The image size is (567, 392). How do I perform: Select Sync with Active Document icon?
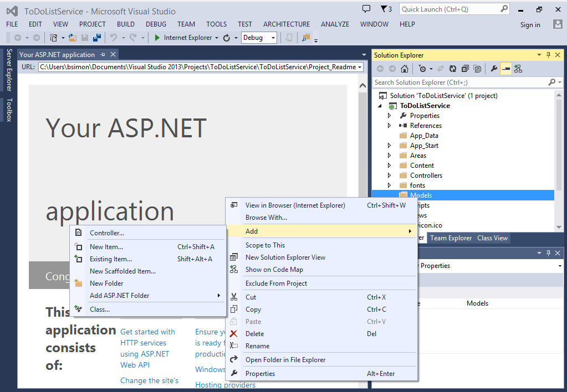tap(441, 68)
